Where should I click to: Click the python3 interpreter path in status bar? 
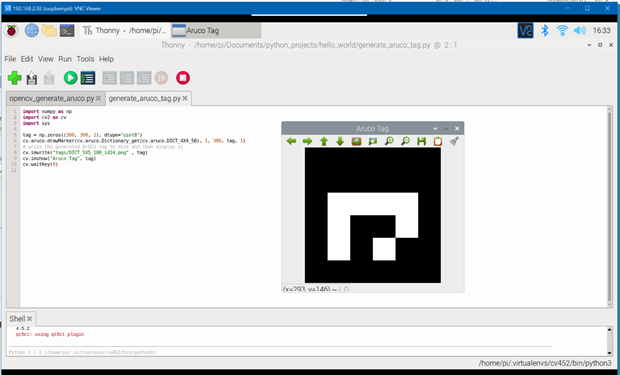(545, 363)
